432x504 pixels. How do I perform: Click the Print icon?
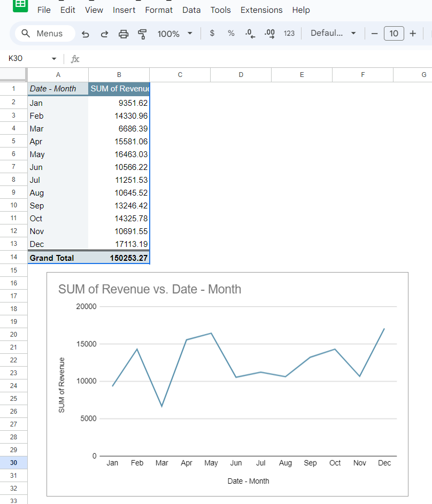coord(124,34)
